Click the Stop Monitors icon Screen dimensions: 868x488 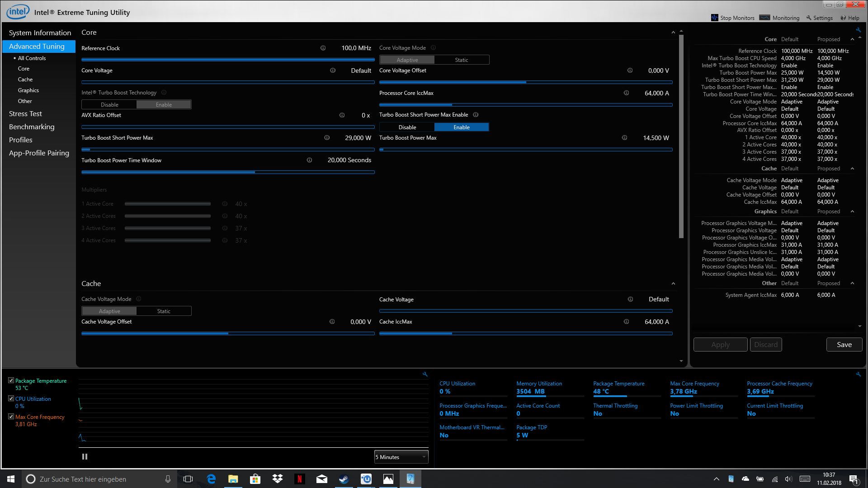click(714, 18)
